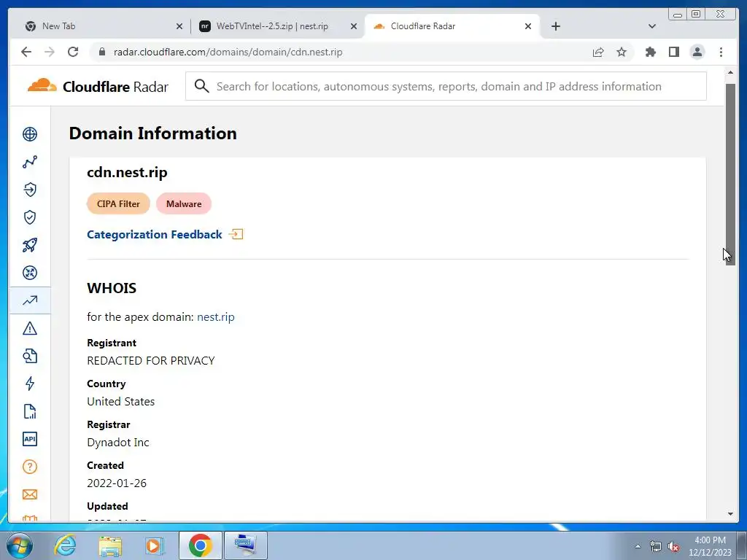Show hidden tray icons arrow

click(x=638, y=546)
